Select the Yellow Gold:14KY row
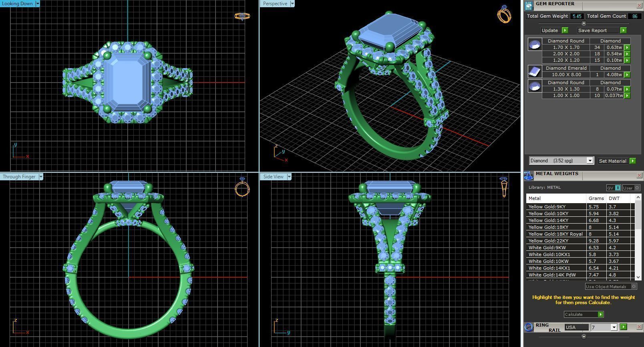 (580, 220)
